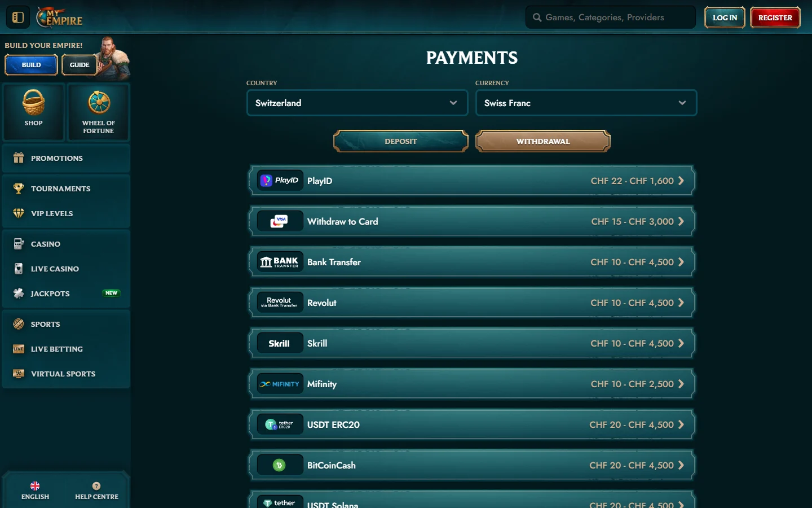Select the CHF 22 - CHF 1,600 limit text
Screen dimensions: 812x508
pyautogui.click(x=632, y=181)
